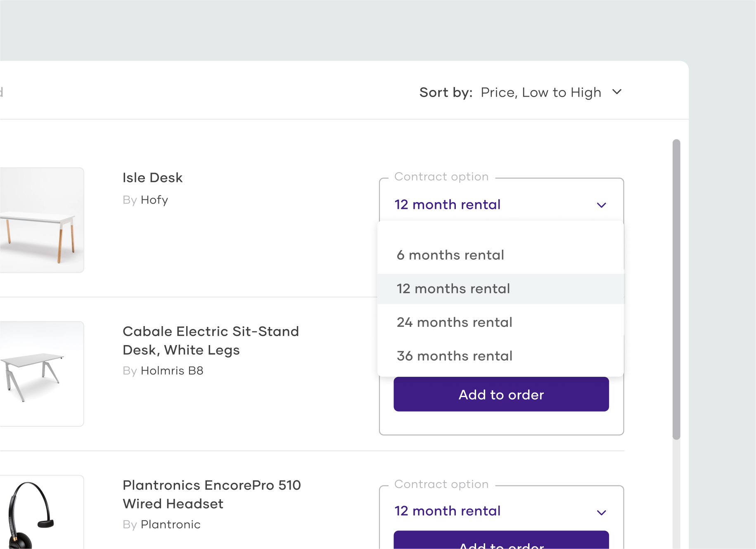
Task: Click the Cabale Electric Sit-Stand Desk image
Action: pos(41,374)
